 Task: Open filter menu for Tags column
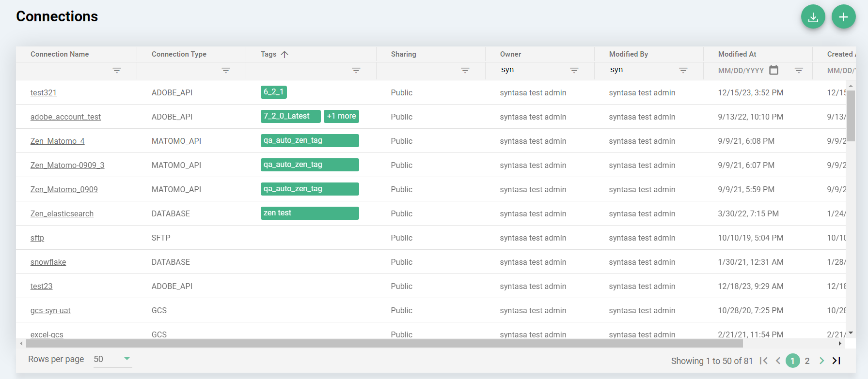tap(356, 71)
